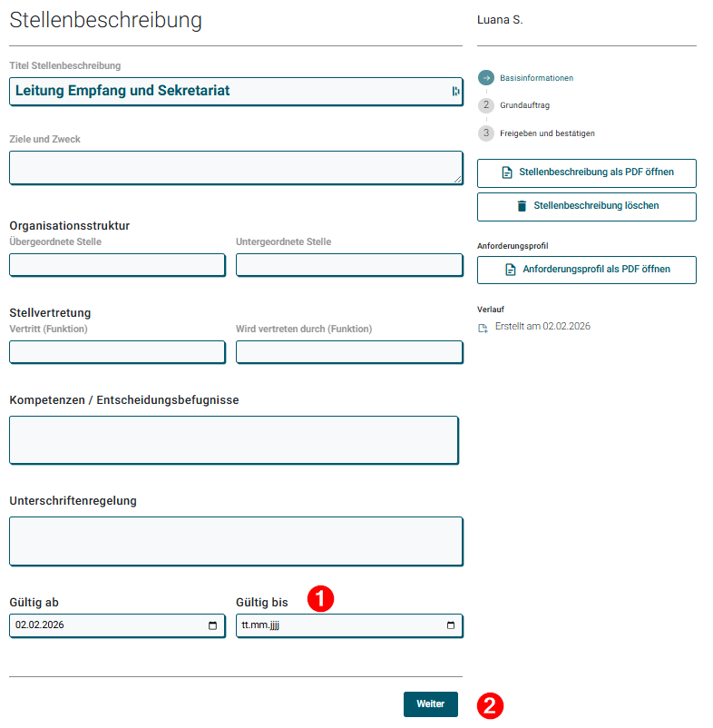Select the Untergeordnete Stelle field

349,264
